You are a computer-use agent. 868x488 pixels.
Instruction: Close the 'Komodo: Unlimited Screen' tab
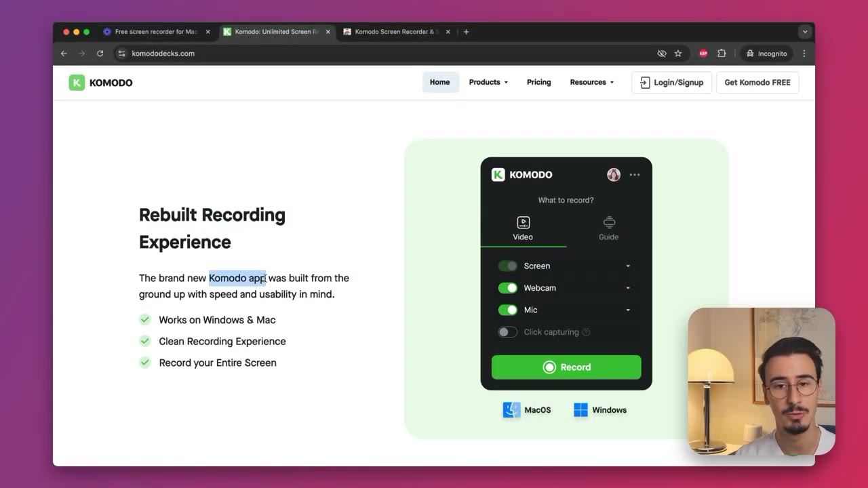(328, 32)
